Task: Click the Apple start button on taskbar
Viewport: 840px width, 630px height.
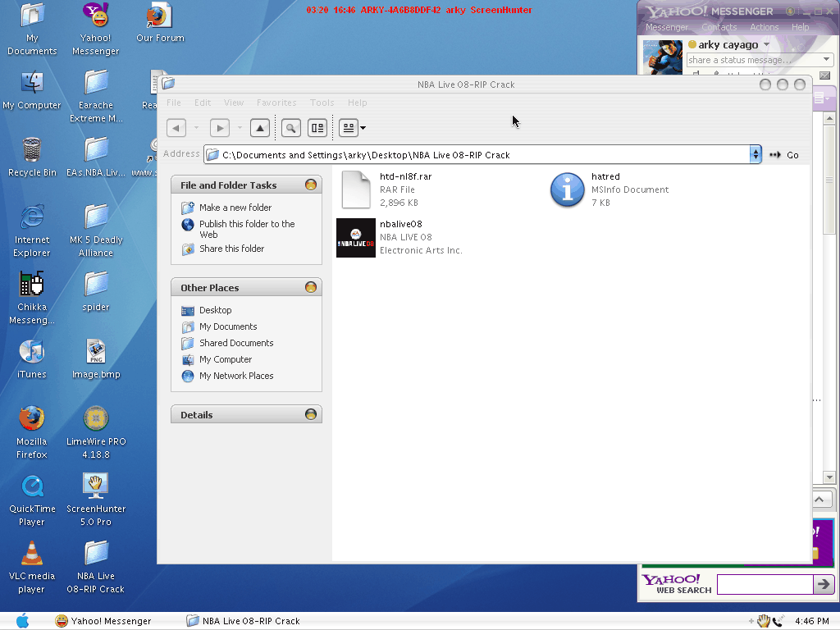Action: point(22,621)
